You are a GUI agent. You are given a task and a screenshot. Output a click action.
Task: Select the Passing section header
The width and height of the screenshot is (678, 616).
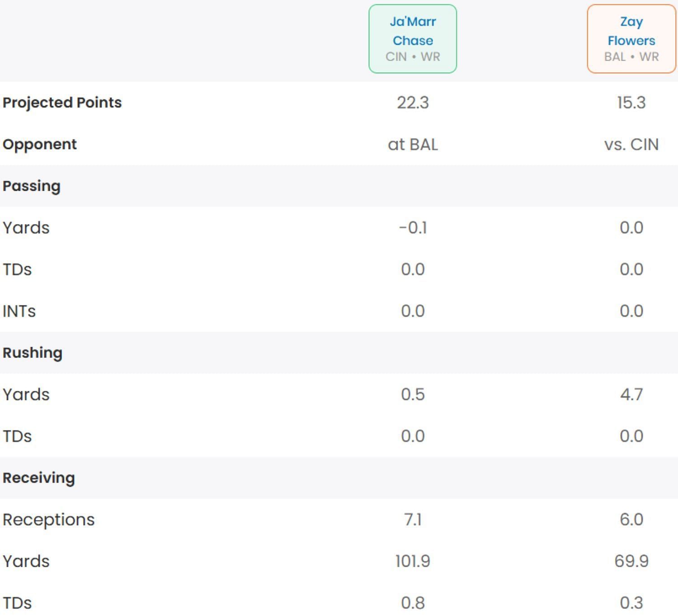click(x=32, y=186)
